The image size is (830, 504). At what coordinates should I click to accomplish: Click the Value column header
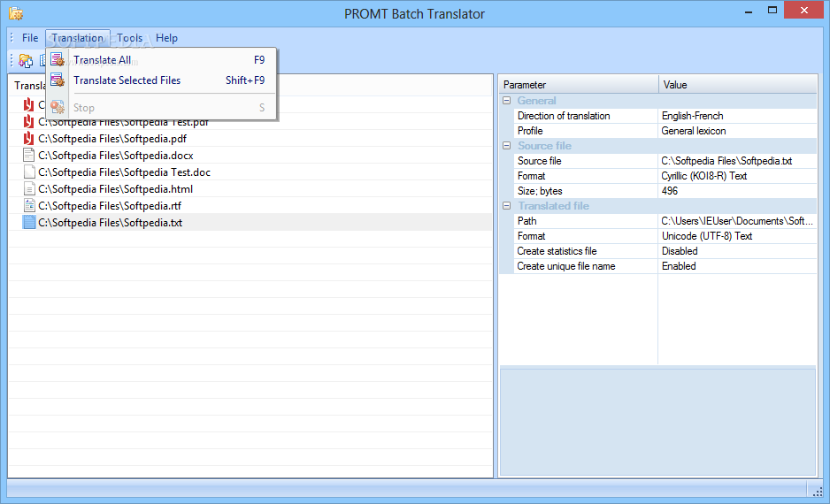(x=738, y=85)
